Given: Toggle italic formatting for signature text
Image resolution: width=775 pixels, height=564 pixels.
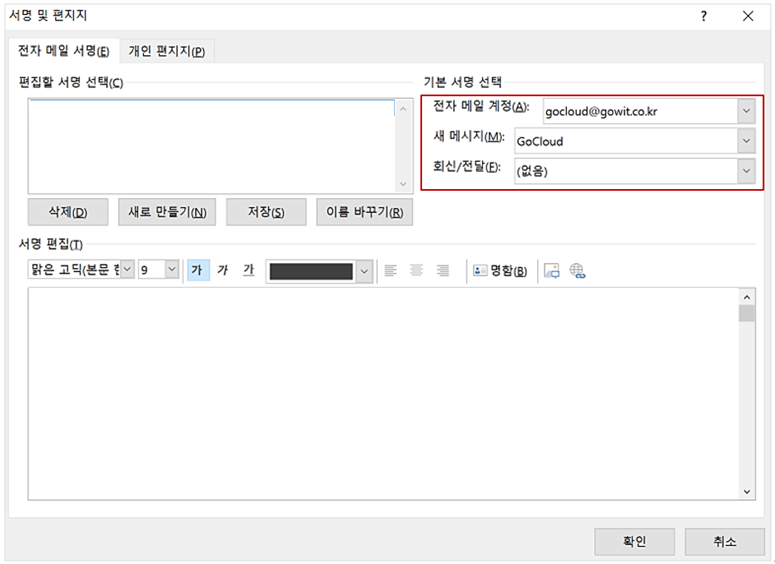Looking at the screenshot, I should tap(223, 271).
